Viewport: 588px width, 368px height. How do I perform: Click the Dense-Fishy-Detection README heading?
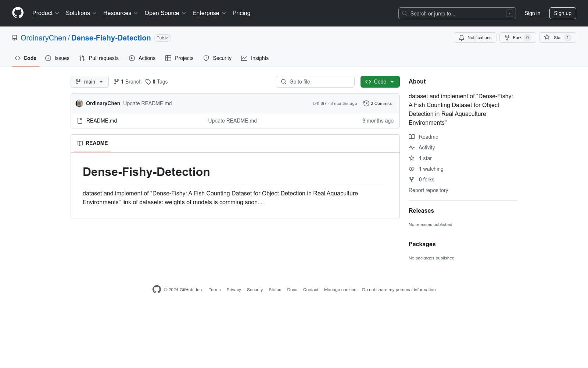[146, 172]
